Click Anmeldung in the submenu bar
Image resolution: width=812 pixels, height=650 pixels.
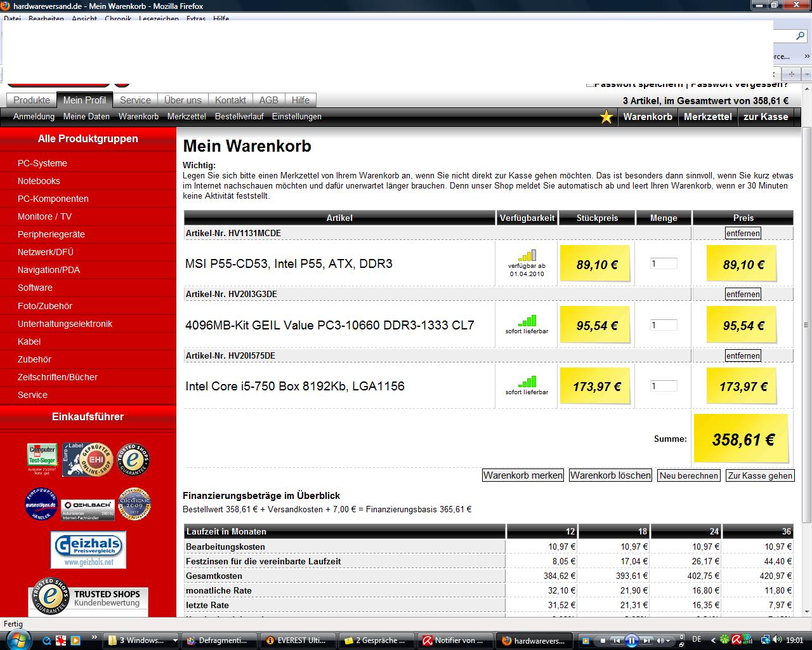click(34, 117)
